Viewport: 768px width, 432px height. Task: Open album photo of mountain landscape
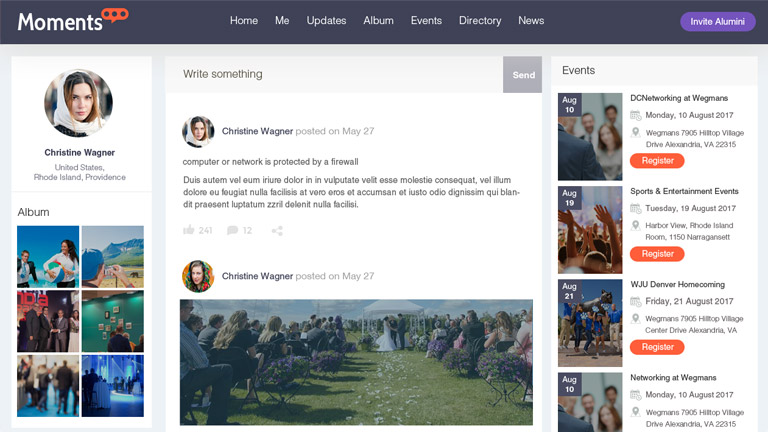pos(113,257)
